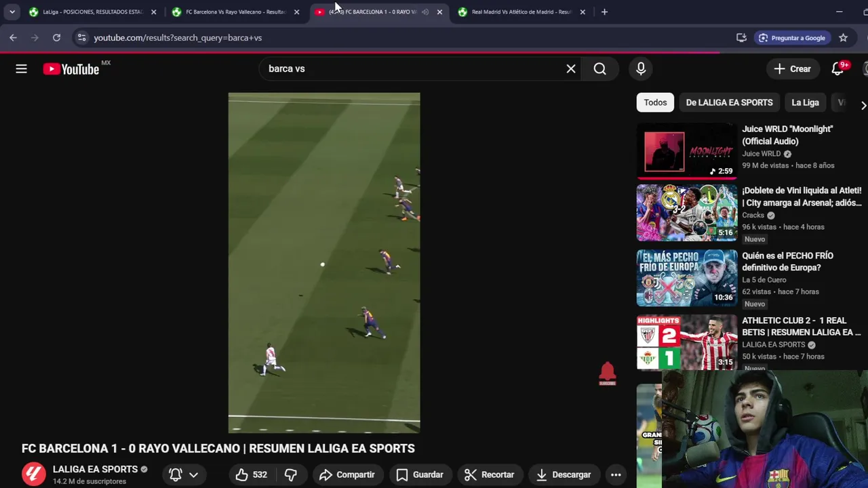Open a new browser tab
Screen dimensions: 868x488
click(x=604, y=12)
